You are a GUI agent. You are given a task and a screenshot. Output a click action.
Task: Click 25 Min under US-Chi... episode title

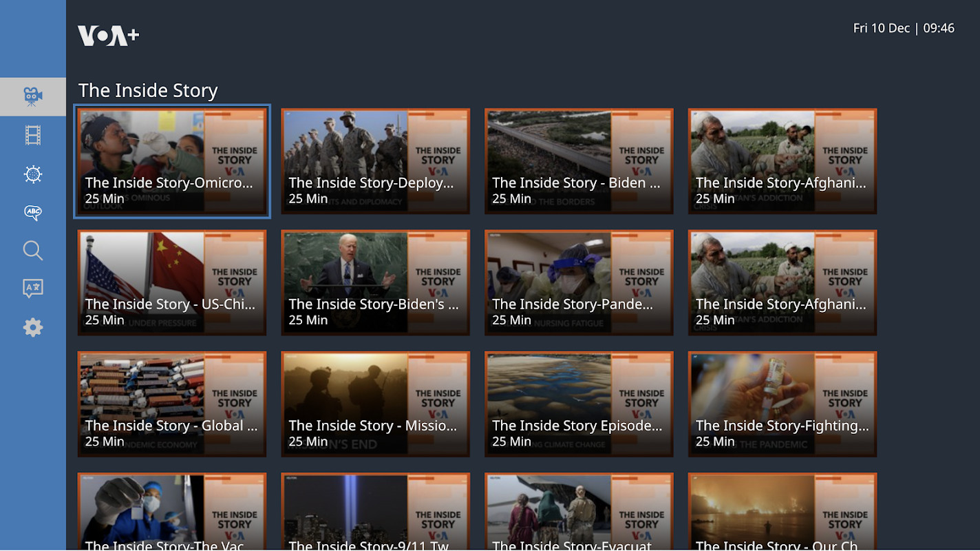coord(105,320)
